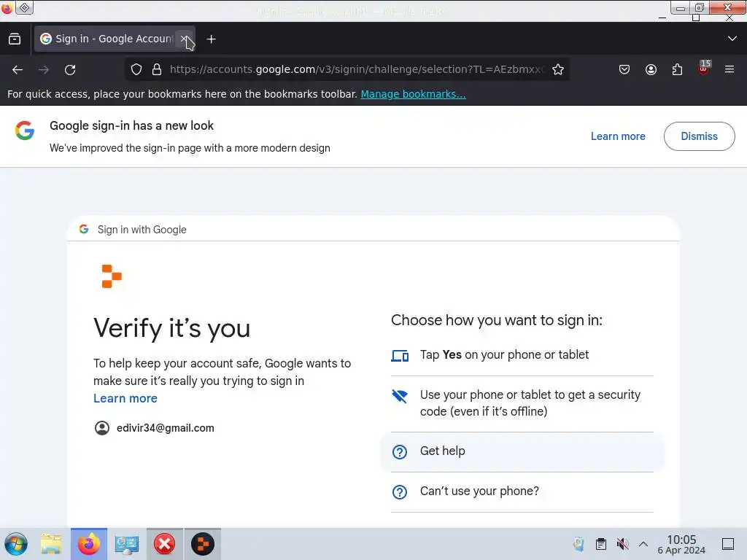The width and height of the screenshot is (747, 560).
Task: Open the file explorer folder in taskbar
Action: [51, 544]
